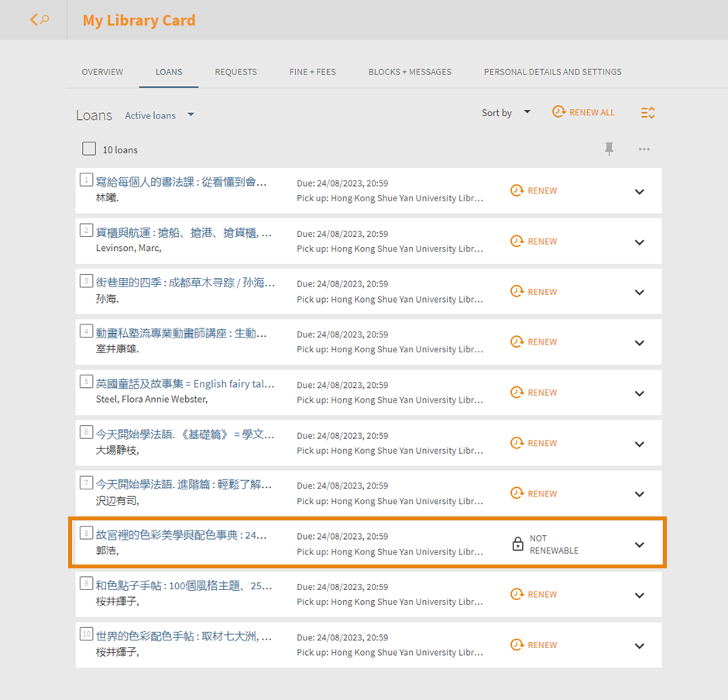
Task: Expand the not renewable loan row details
Action: tap(639, 545)
